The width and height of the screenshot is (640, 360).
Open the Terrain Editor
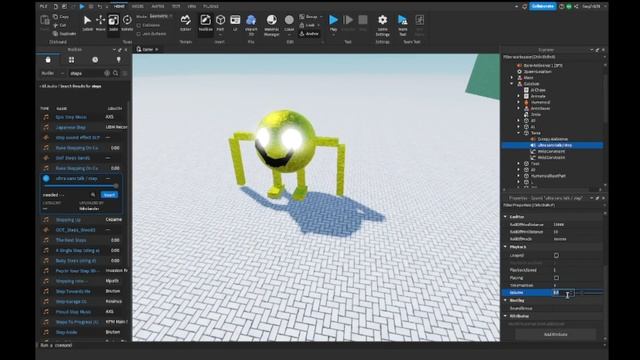pyautogui.click(x=186, y=23)
